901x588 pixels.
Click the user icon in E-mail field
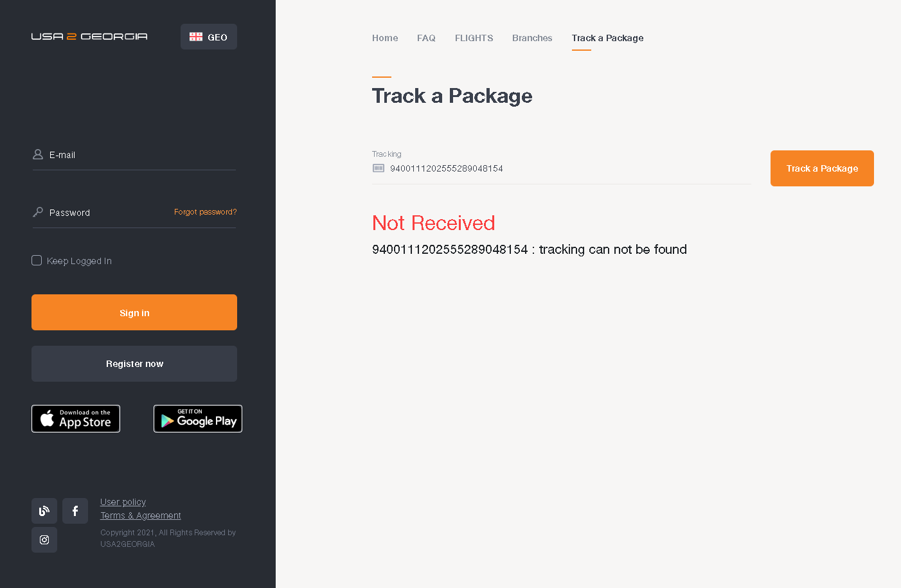[38, 154]
